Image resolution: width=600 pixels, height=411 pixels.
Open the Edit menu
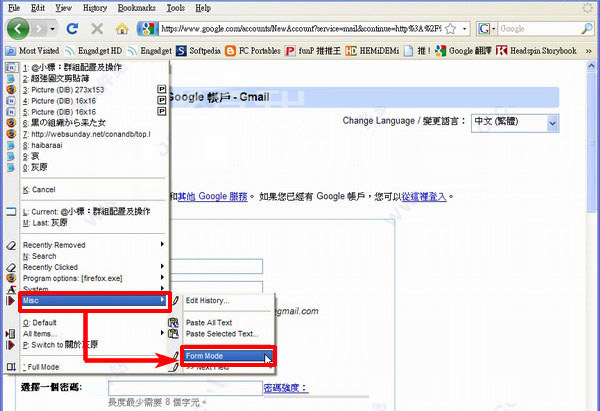pyautogui.click(x=38, y=8)
